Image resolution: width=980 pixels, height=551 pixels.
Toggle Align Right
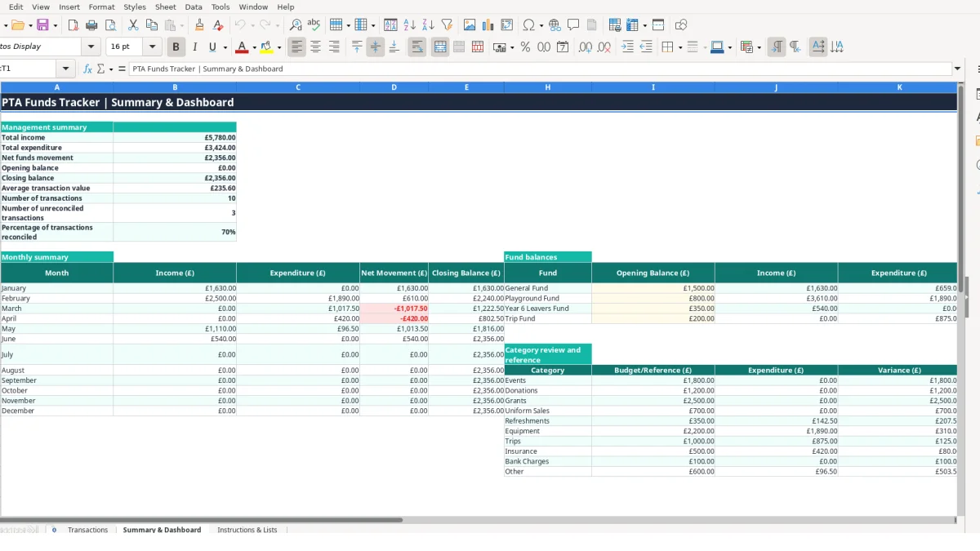tap(334, 47)
